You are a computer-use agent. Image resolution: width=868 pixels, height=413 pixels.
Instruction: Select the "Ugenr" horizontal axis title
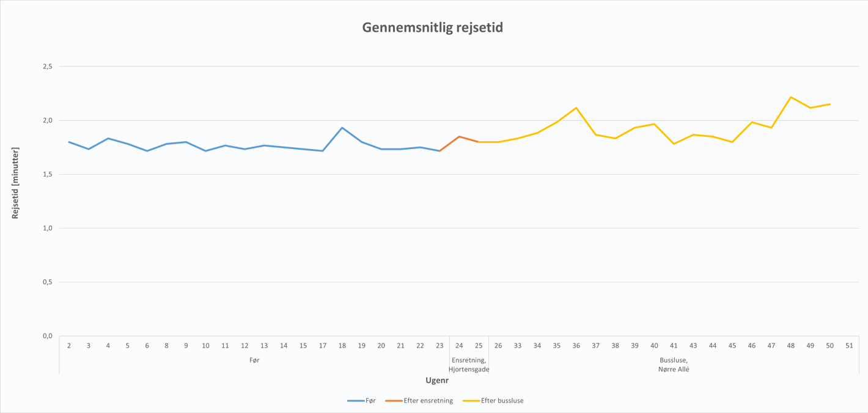pos(437,380)
